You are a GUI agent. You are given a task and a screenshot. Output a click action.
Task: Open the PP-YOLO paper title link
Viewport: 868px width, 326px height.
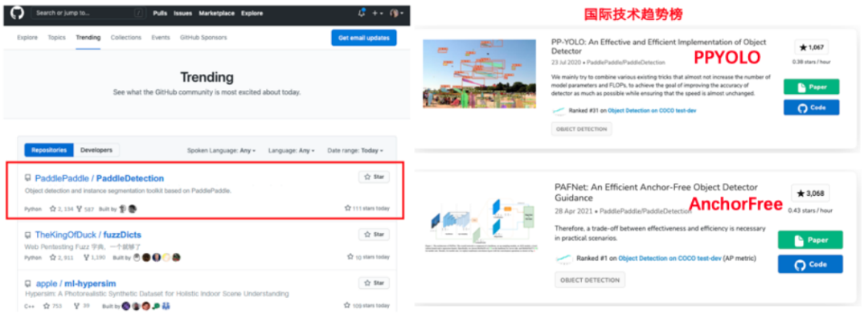pyautogui.click(x=659, y=47)
